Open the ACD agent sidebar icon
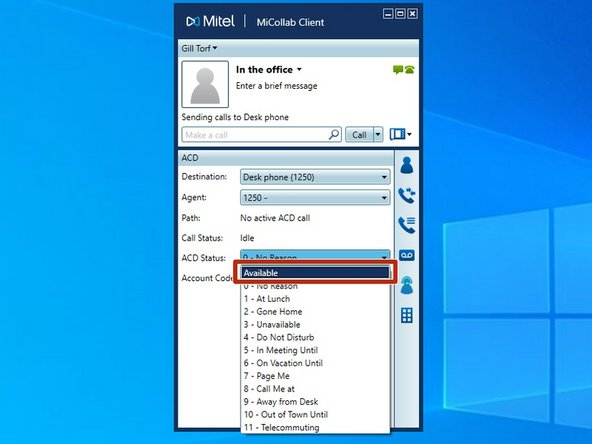 click(x=407, y=285)
